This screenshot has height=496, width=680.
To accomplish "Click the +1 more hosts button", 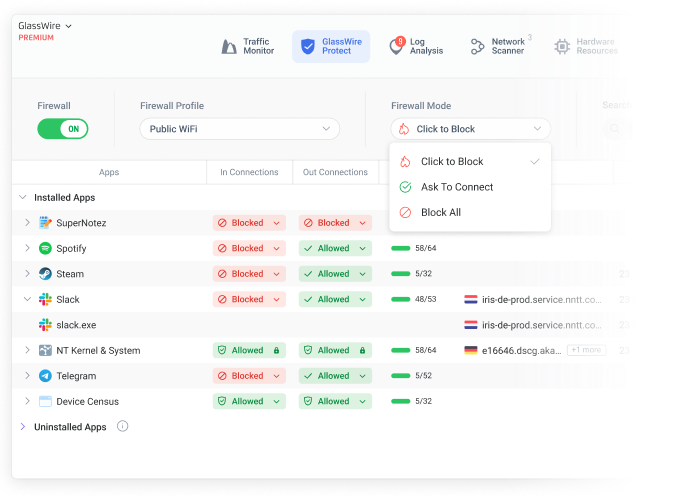I will (x=586, y=350).
